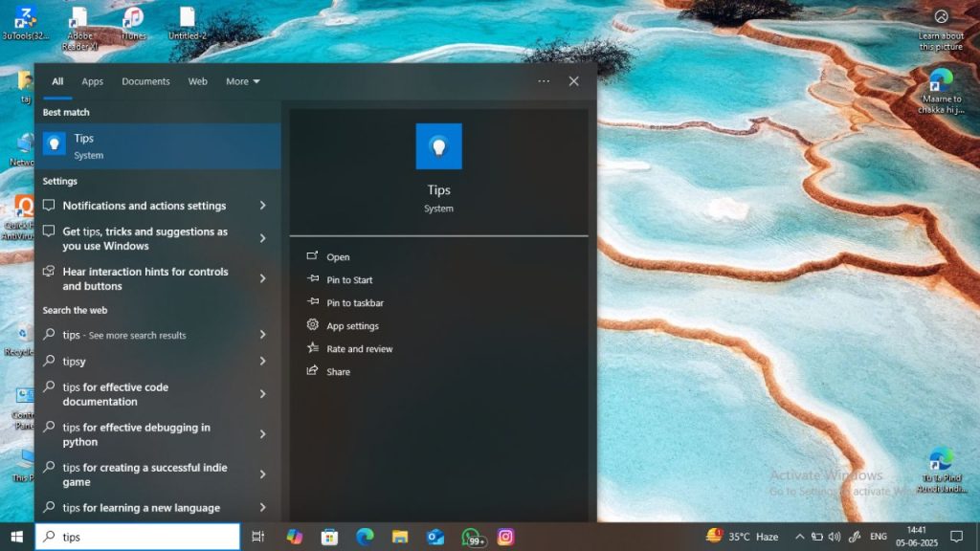Switch to the Web search tab
Viewport: 980px width, 551px height.
pyautogui.click(x=197, y=81)
